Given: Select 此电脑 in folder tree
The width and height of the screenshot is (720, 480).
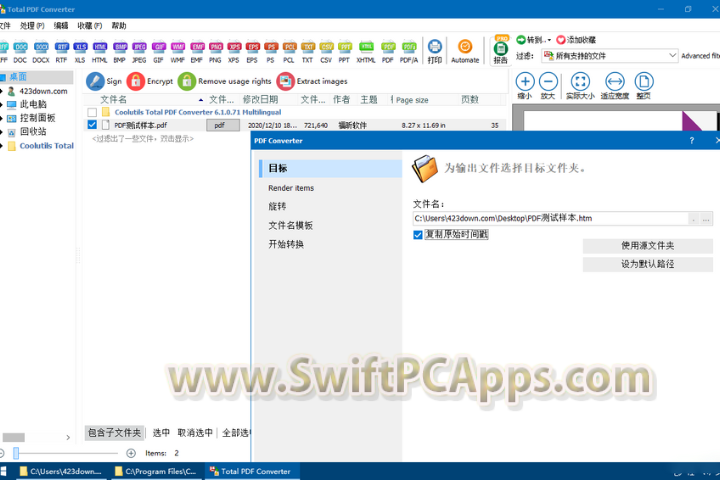Looking at the screenshot, I should (x=33, y=104).
